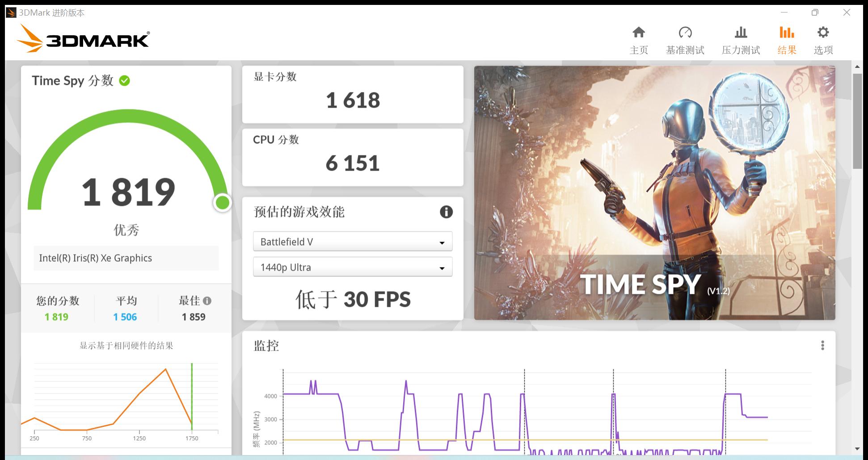Screen dimensions: 868x460
Task: Click the home house icon
Action: [x=639, y=32]
